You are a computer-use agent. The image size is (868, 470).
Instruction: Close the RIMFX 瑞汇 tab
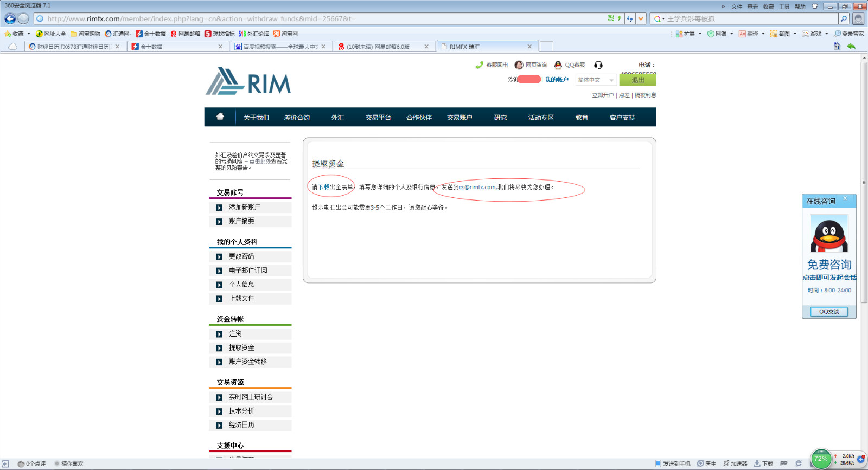529,47
